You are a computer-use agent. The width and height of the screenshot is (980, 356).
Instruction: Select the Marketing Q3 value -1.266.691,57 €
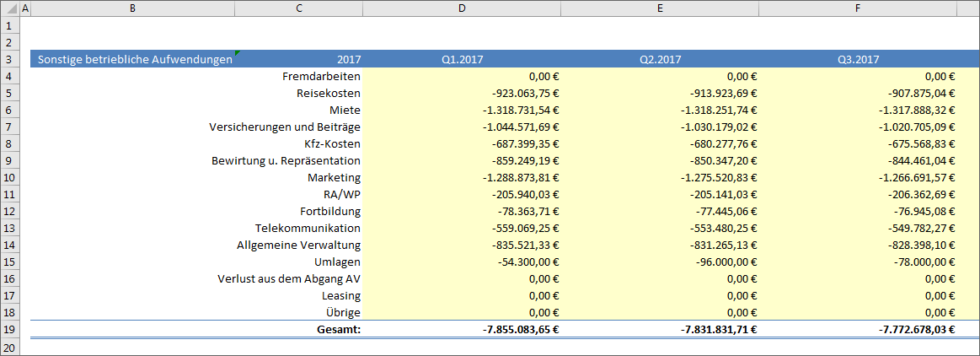tap(916, 178)
